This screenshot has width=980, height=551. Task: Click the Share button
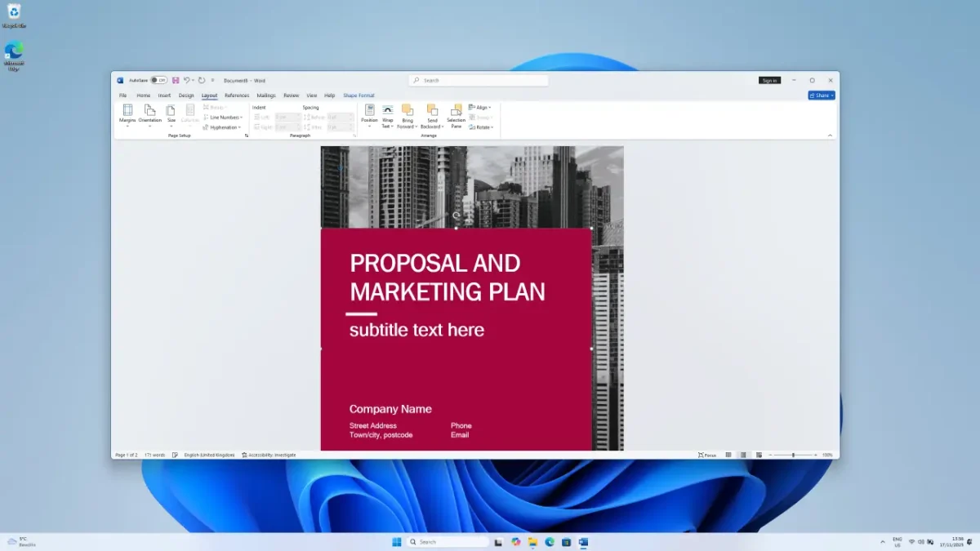[x=821, y=96]
